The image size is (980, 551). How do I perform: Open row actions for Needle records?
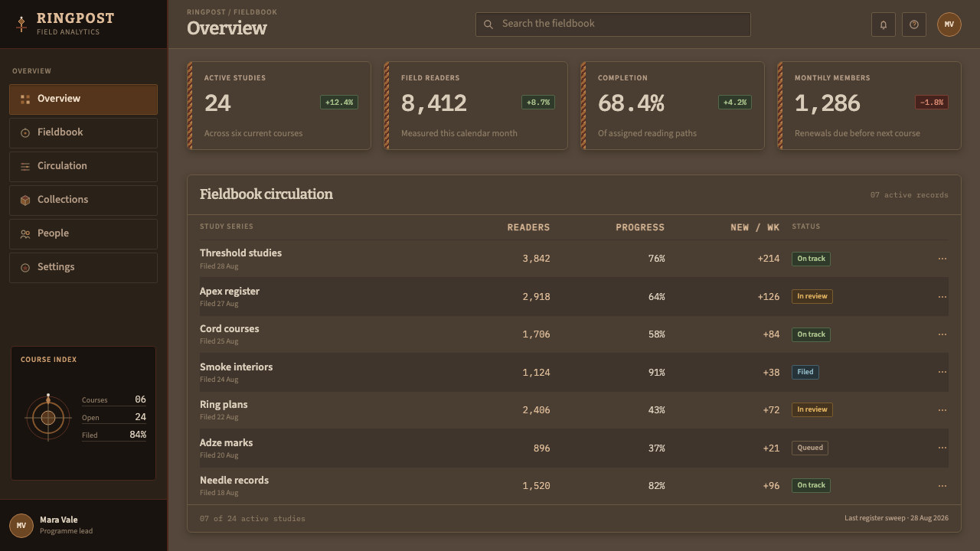coord(942,486)
